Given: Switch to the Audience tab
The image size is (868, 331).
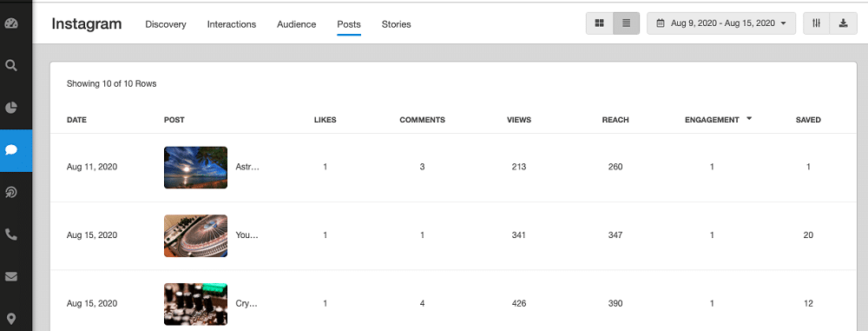Looking at the screenshot, I should click(297, 24).
